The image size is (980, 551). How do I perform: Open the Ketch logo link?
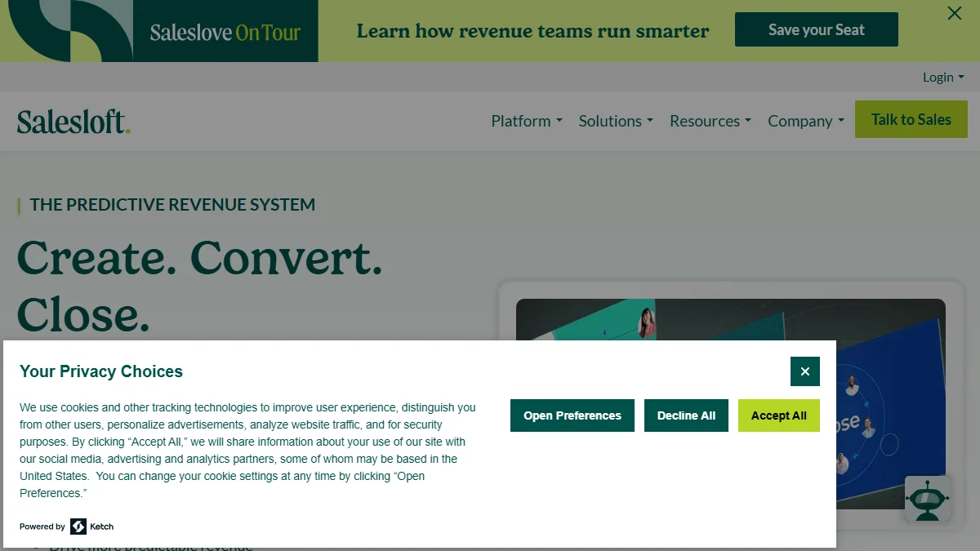(92, 527)
